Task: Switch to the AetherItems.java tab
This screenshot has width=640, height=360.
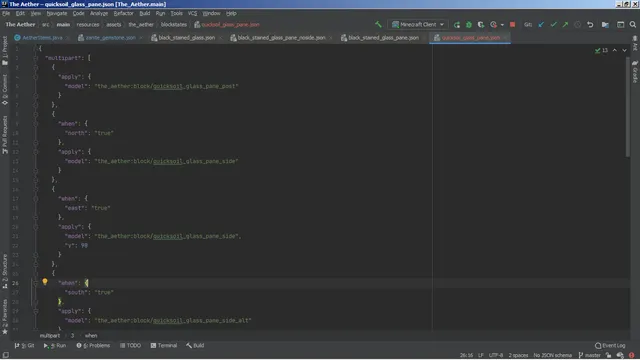Action: (x=42, y=38)
